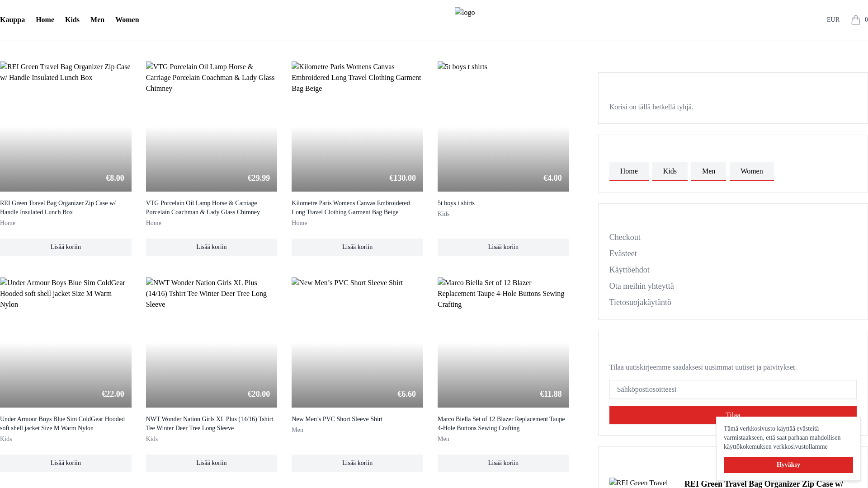Open Under Armour Boys jacket product image
The image size is (868, 488).
coord(66,343)
